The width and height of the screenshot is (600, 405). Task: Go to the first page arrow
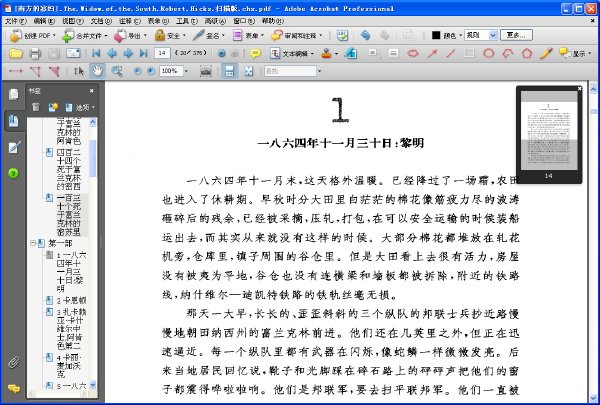point(96,54)
